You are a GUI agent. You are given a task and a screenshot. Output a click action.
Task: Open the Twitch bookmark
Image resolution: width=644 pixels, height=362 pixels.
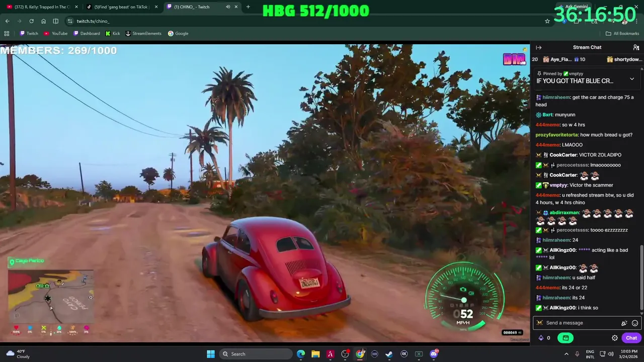click(29, 34)
